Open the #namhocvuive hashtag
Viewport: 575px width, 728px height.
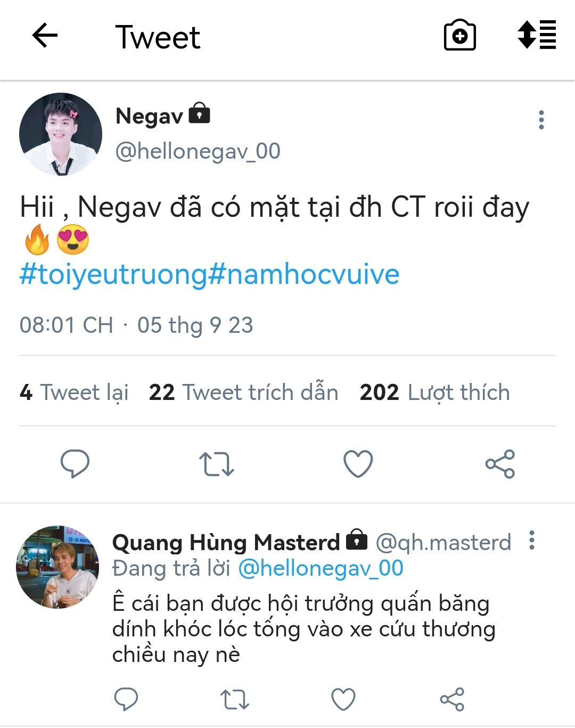pyautogui.click(x=303, y=275)
